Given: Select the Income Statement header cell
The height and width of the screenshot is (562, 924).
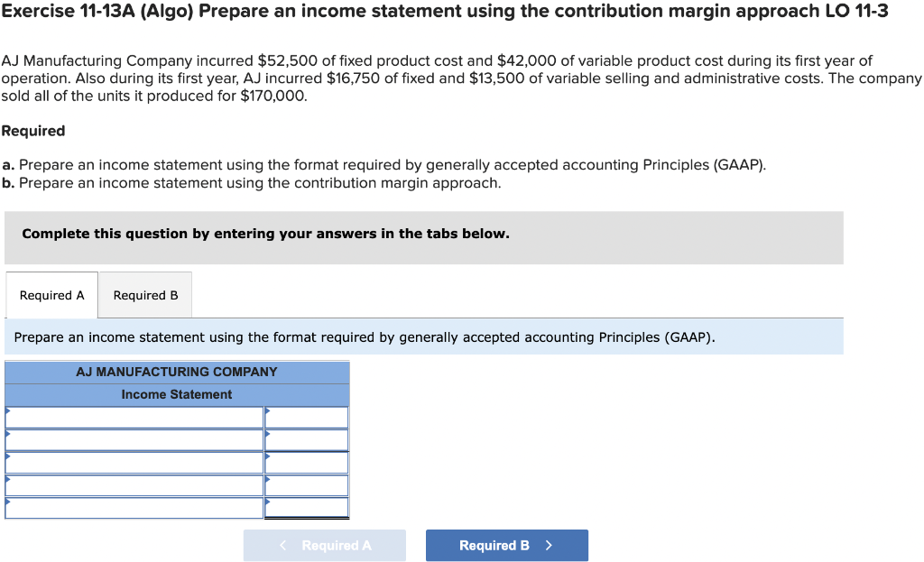Looking at the screenshot, I should click(177, 394).
